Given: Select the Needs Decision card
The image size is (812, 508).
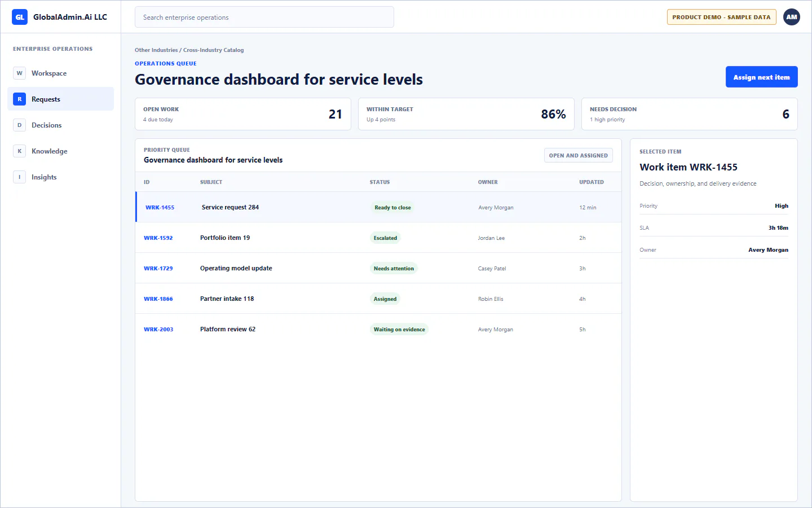Looking at the screenshot, I should tap(689, 114).
